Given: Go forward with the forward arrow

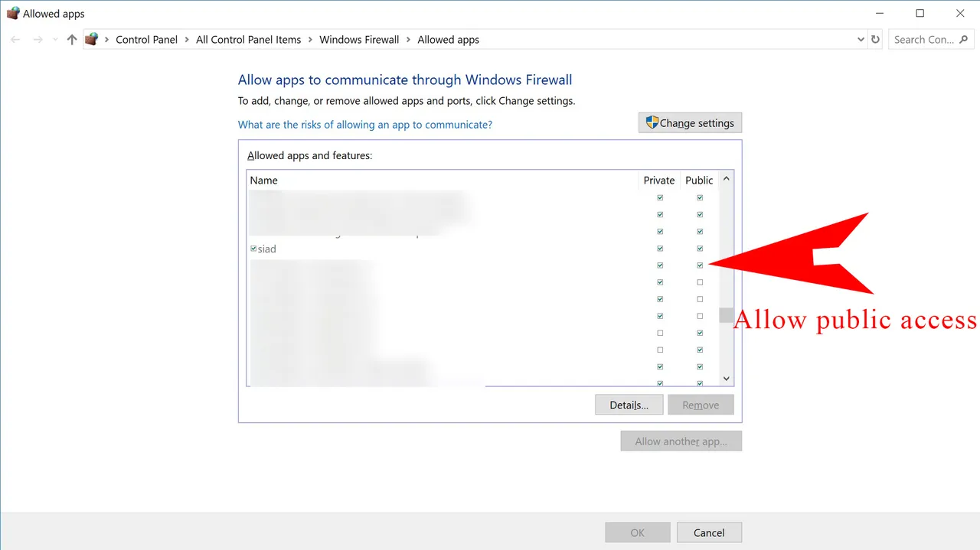Looking at the screenshot, I should pos(38,40).
